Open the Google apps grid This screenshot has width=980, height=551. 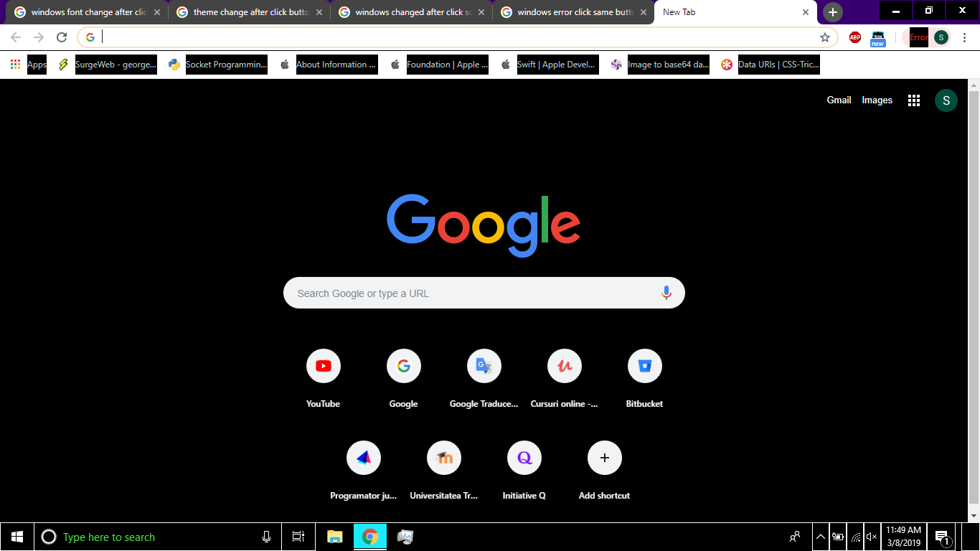pos(914,100)
